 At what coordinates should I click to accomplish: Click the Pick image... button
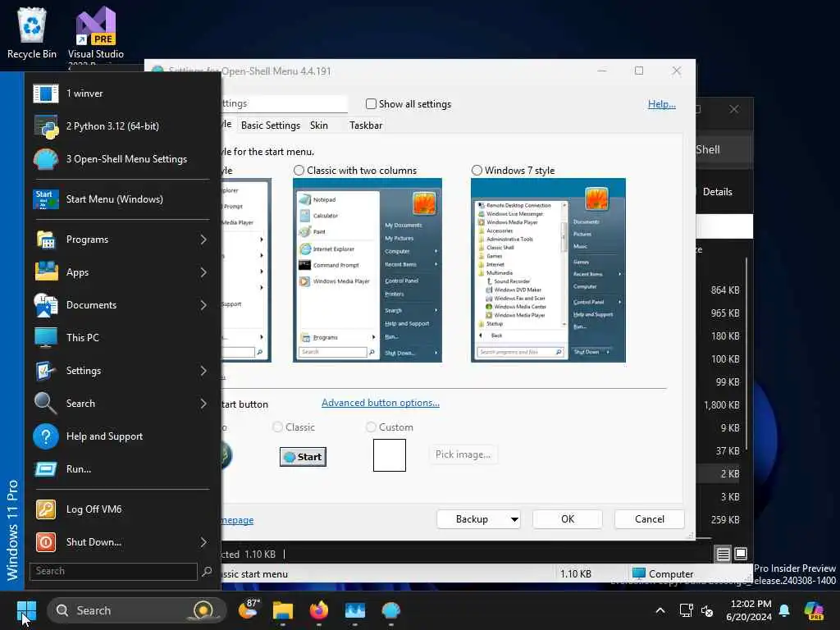point(463,454)
